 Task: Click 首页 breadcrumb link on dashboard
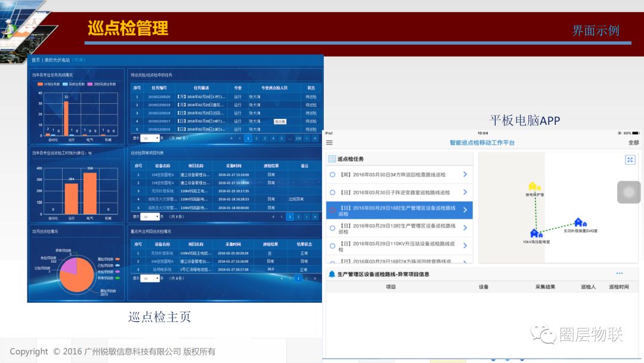[x=36, y=60]
